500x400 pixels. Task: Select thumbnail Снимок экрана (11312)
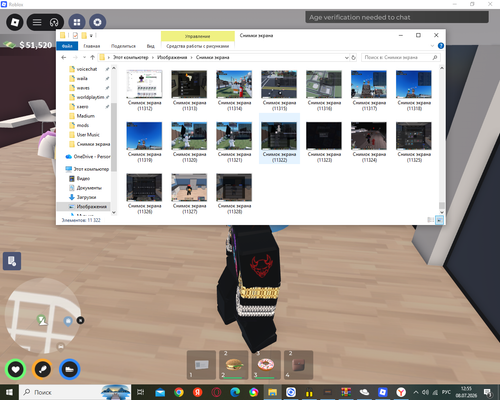point(144,90)
